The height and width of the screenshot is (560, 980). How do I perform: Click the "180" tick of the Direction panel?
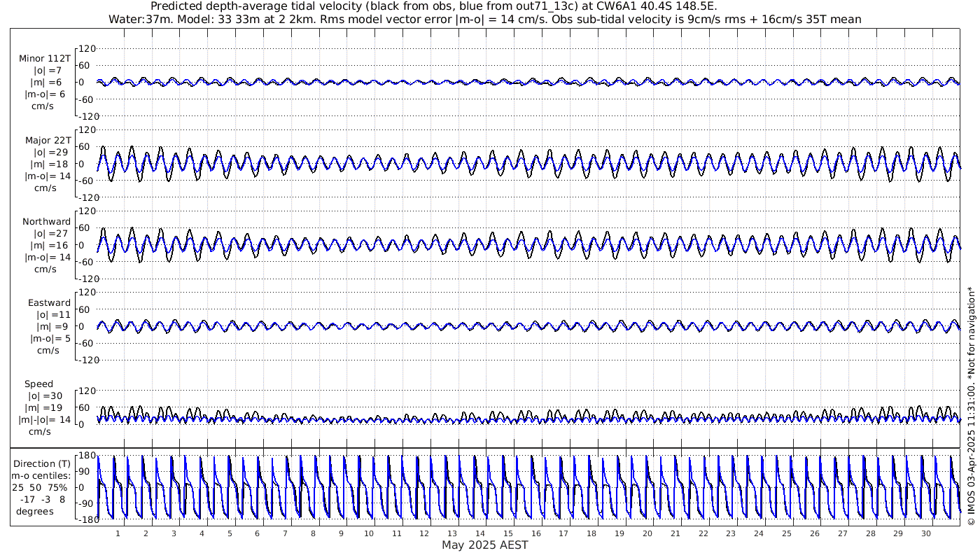tap(87, 456)
